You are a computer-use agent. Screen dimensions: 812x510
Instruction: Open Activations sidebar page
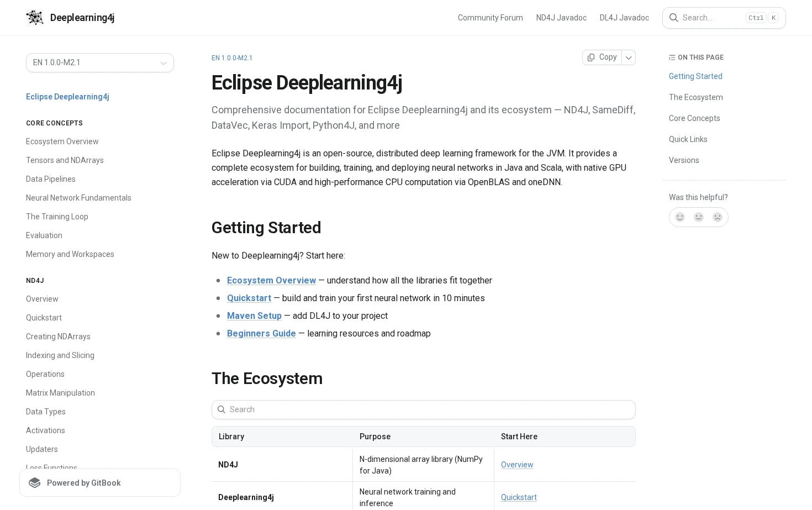click(45, 430)
